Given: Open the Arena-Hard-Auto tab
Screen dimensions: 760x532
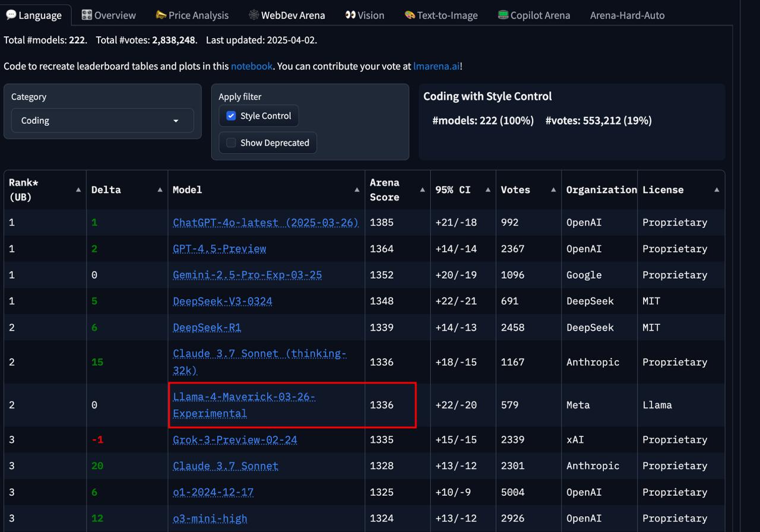Looking at the screenshot, I should click(627, 15).
